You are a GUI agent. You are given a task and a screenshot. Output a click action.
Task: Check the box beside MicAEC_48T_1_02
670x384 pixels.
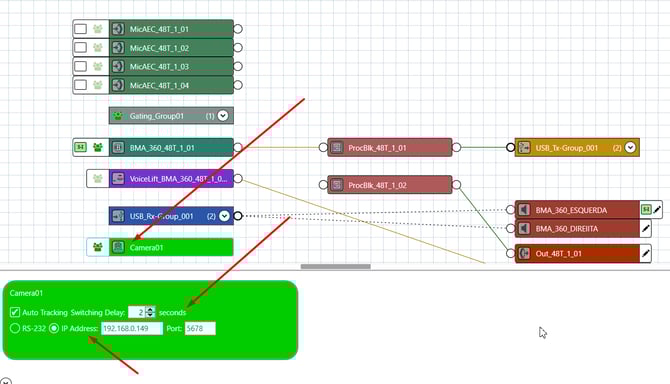tap(80, 47)
